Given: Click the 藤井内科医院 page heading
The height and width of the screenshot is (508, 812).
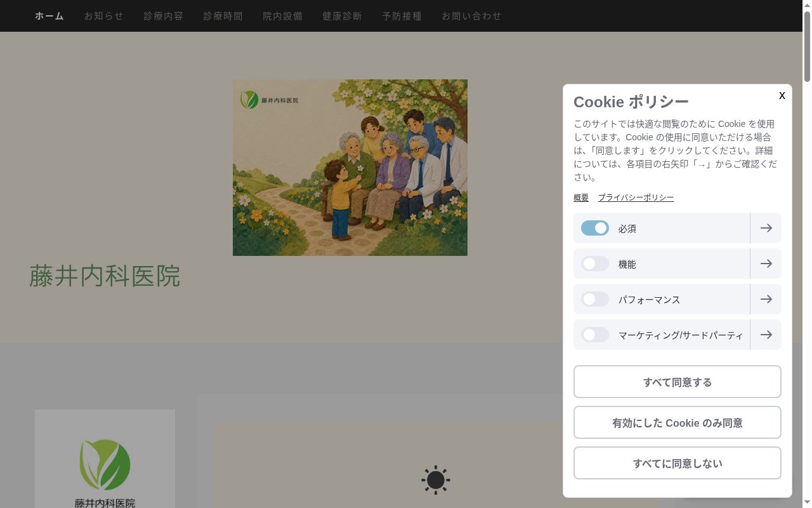Looking at the screenshot, I should click(105, 276).
